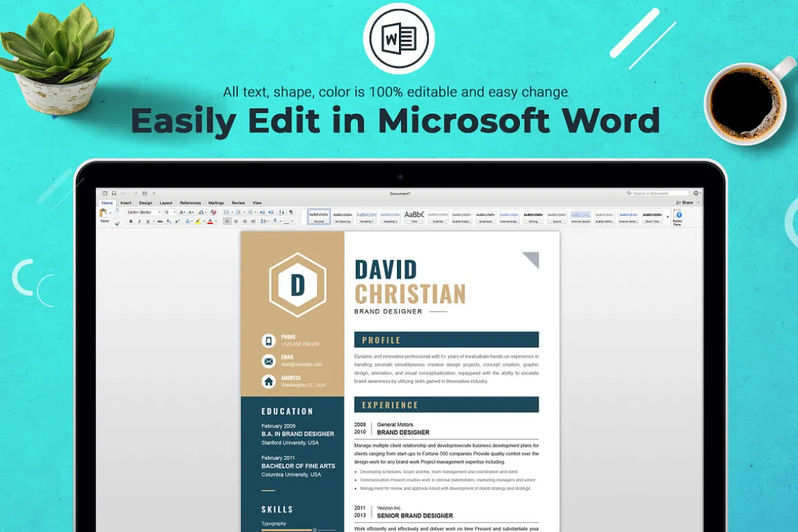Toggle Subscript formatting
Image resolution: width=798 pixels, height=532 pixels.
[169, 221]
